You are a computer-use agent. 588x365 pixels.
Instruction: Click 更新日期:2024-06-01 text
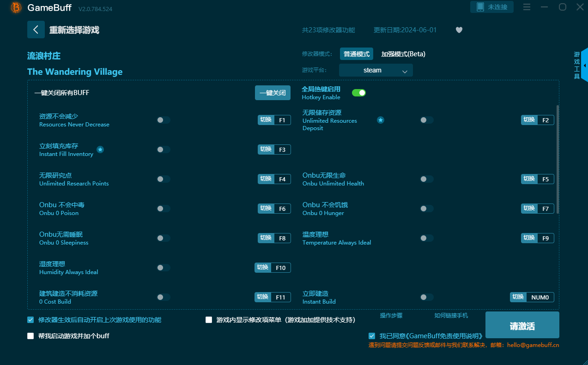tap(405, 30)
